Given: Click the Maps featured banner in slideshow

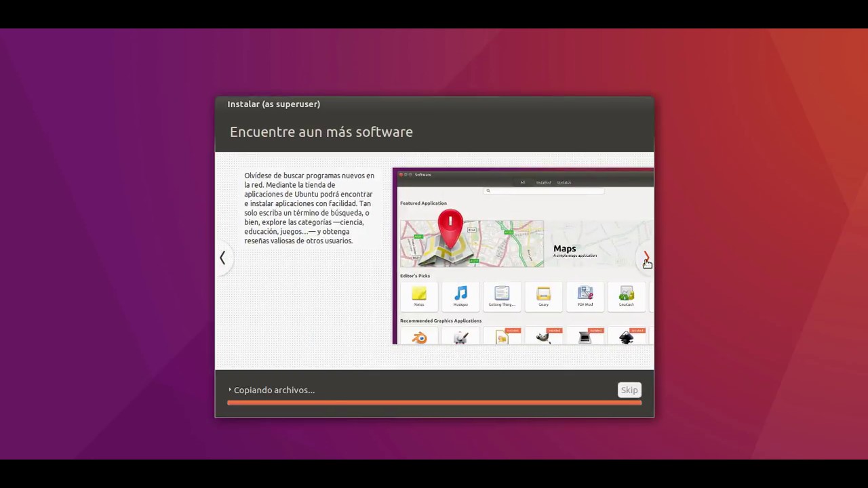Looking at the screenshot, I should [526, 244].
